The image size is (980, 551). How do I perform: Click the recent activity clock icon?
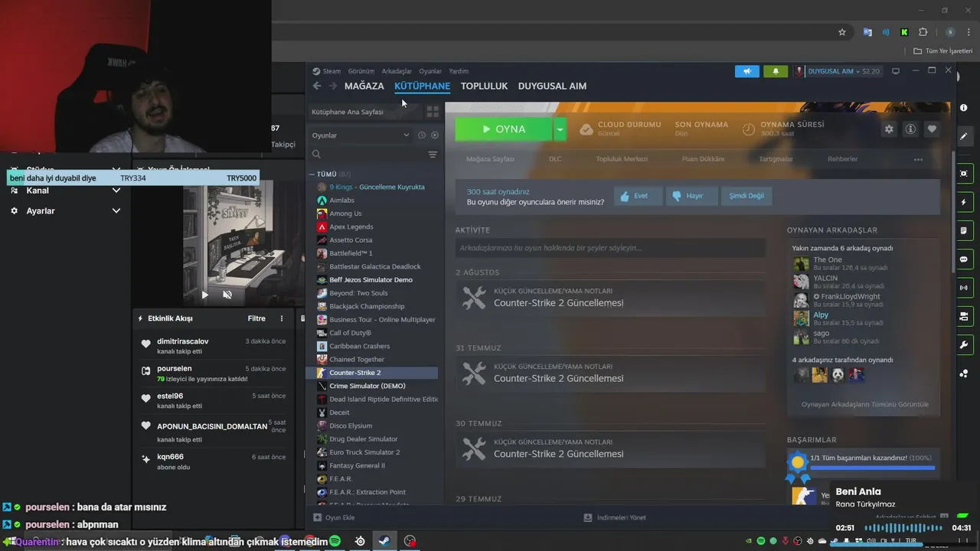(421, 135)
